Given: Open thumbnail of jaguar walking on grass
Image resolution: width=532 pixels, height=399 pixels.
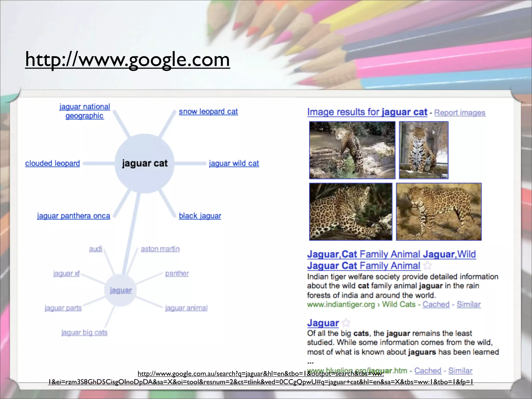Looking at the screenshot, I should (x=439, y=212).
